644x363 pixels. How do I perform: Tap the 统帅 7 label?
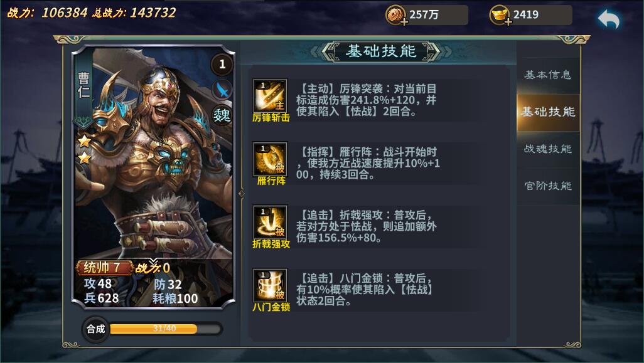(x=104, y=268)
